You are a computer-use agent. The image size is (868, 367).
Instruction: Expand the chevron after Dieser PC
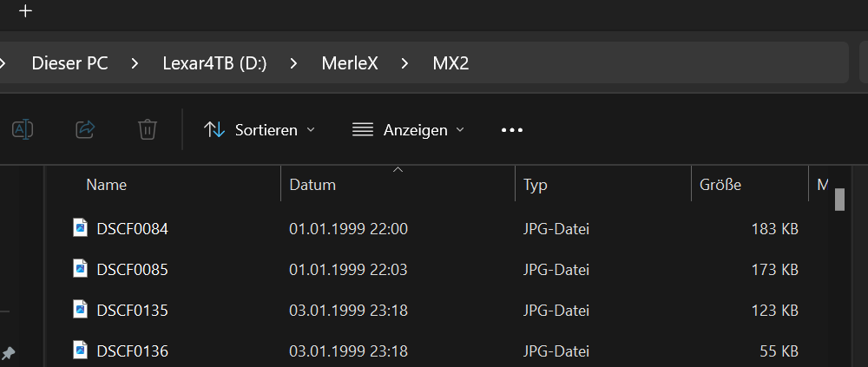pos(135,62)
